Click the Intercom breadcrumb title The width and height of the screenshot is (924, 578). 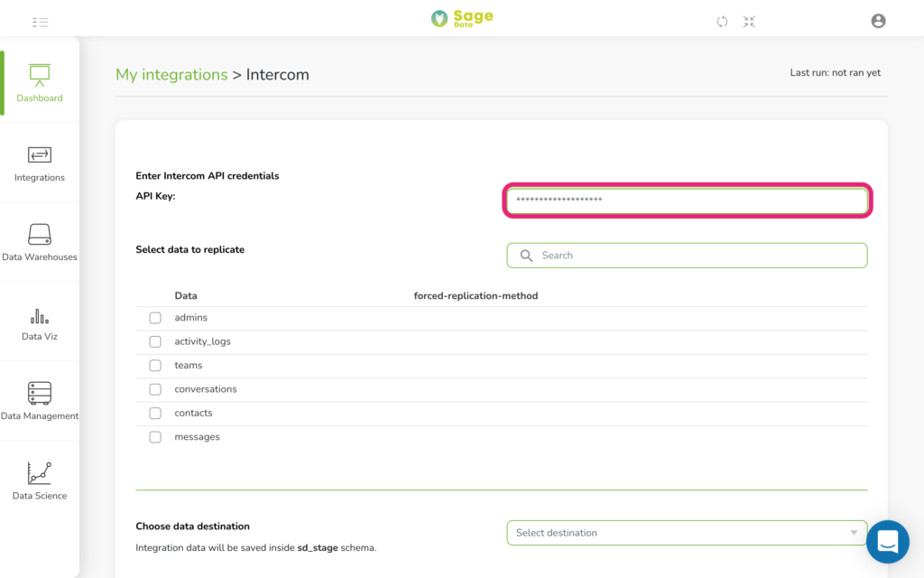(x=278, y=75)
